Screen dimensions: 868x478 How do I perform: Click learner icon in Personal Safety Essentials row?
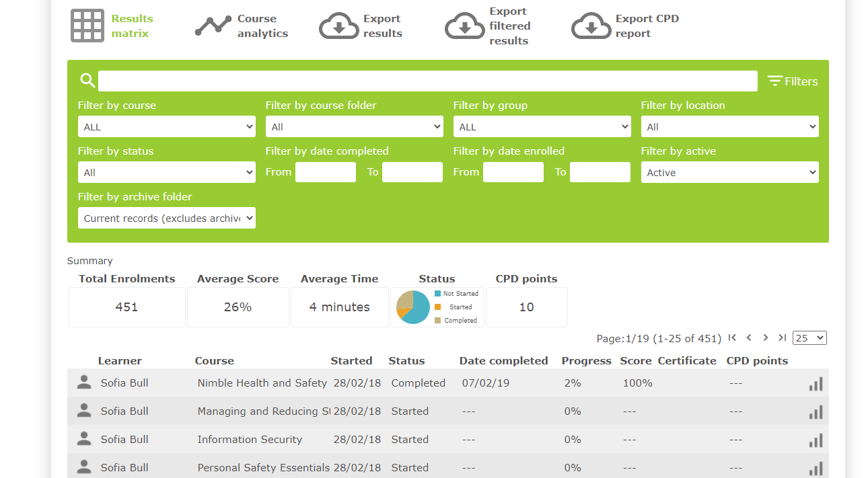click(x=84, y=467)
